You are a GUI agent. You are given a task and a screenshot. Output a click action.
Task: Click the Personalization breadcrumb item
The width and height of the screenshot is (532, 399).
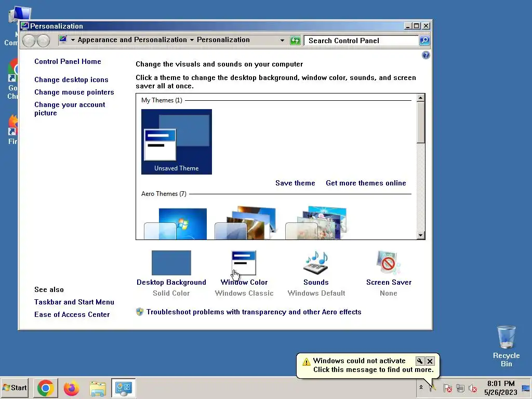pos(223,39)
